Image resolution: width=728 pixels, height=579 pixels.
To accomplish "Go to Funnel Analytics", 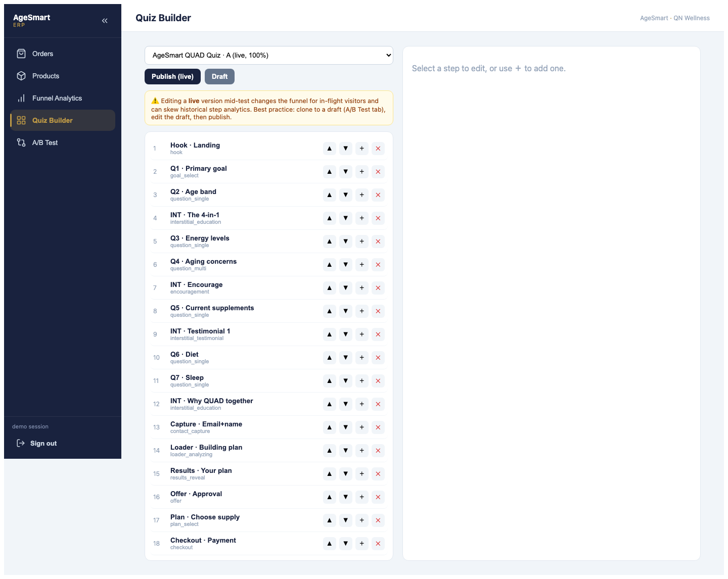I will point(63,98).
